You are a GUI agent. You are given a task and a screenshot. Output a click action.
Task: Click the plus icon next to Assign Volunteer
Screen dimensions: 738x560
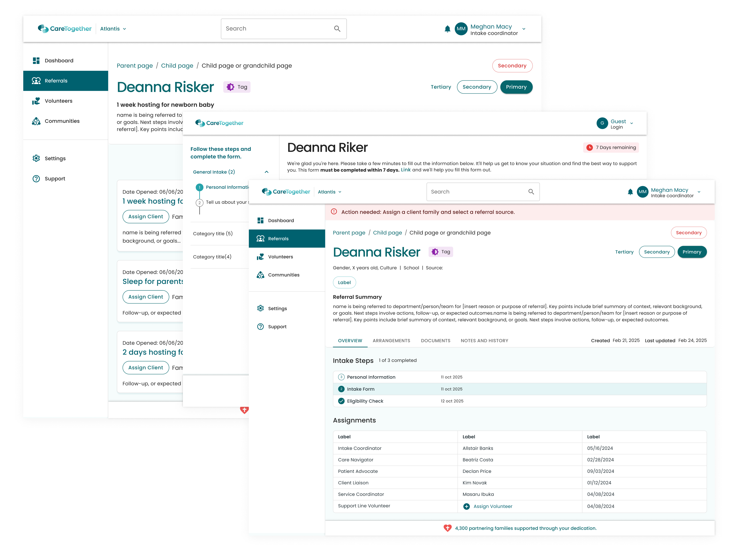tap(466, 506)
